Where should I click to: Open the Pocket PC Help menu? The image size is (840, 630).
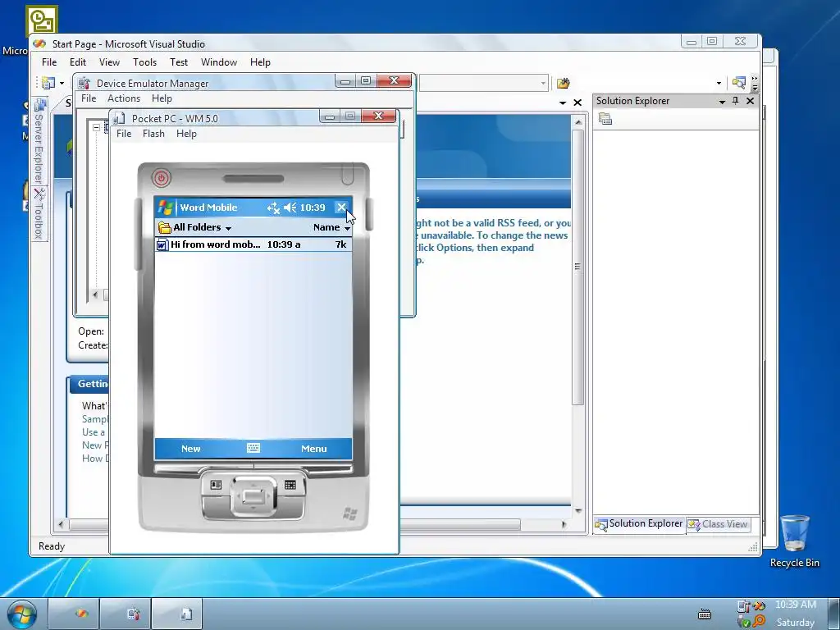[186, 134]
